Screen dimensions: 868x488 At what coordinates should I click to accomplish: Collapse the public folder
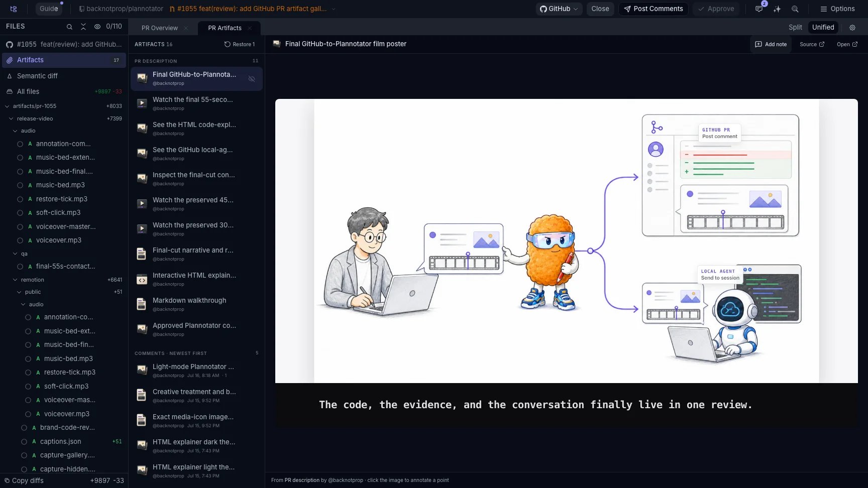coord(19,292)
